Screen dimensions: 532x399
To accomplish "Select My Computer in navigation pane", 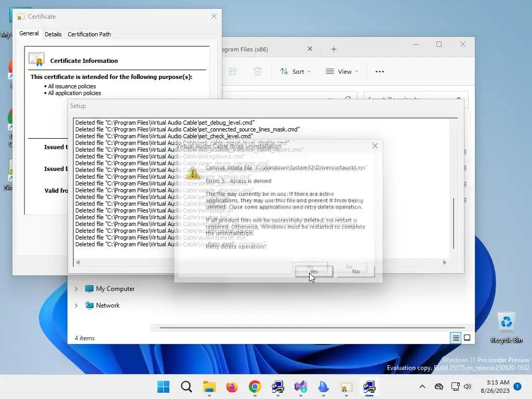I will pyautogui.click(x=110, y=289).
